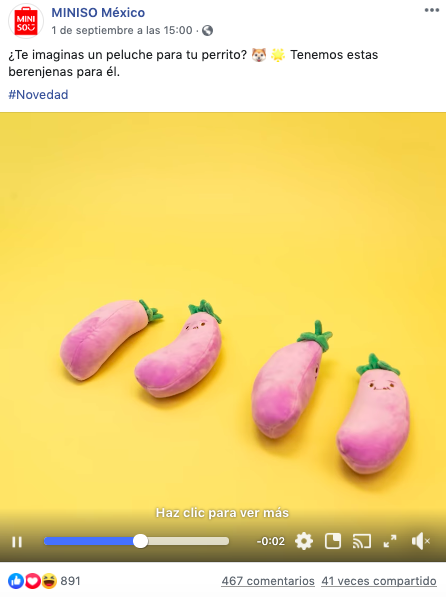Click 'Haz clic para ver más'

click(222, 513)
